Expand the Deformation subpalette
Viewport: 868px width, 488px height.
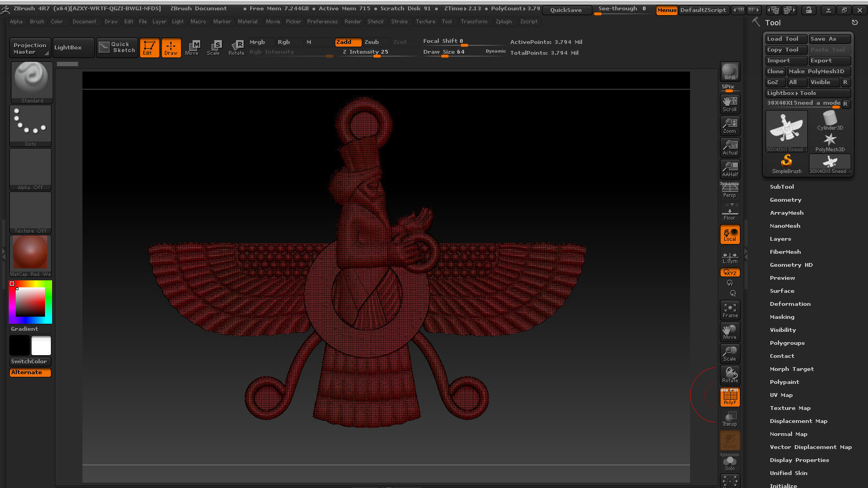coord(790,304)
